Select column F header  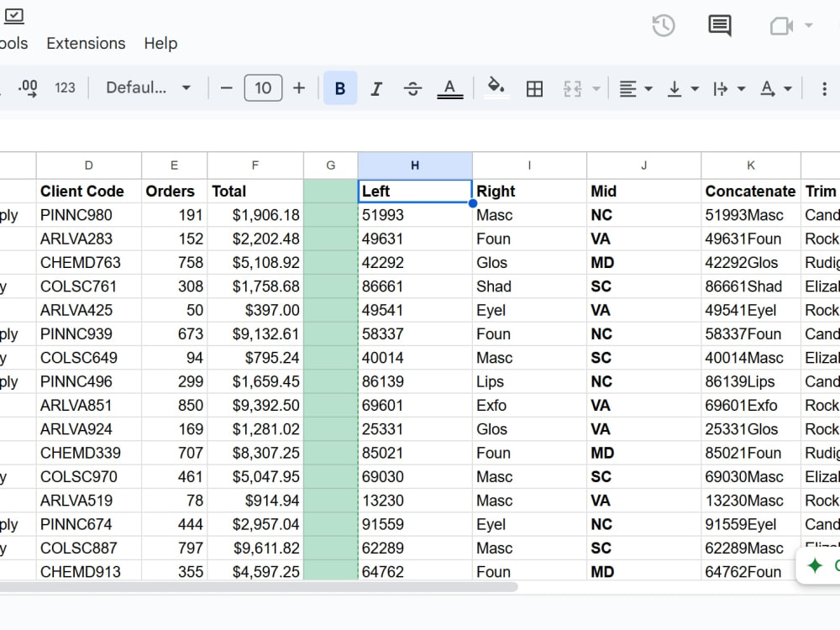point(255,165)
